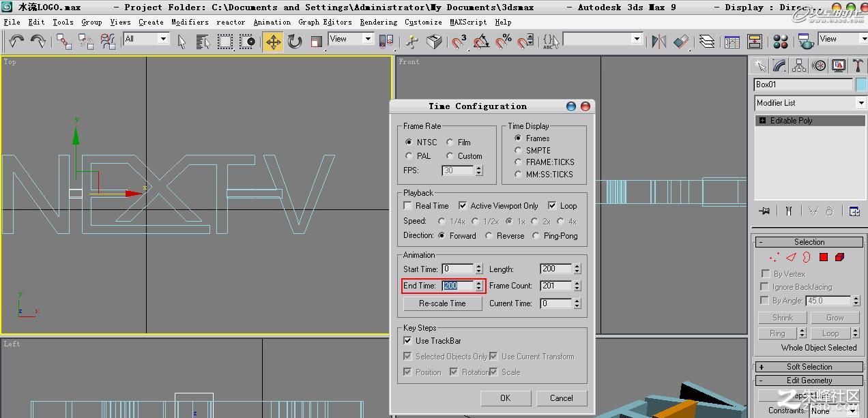
Task: Open the Material Editor spheres icon
Action: (781, 42)
